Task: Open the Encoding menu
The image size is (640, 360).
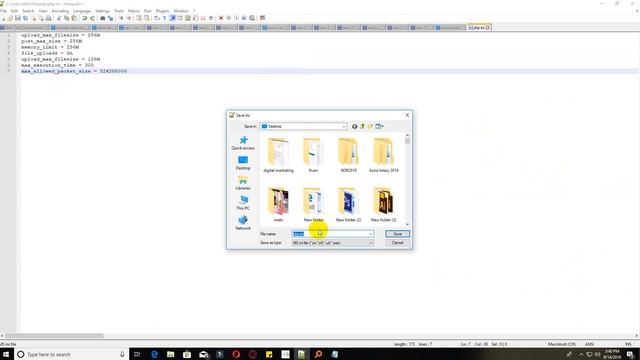Action: coord(60,11)
